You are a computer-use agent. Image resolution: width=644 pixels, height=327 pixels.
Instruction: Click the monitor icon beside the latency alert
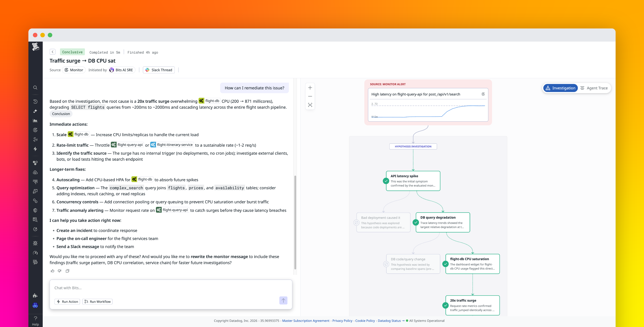[x=483, y=94]
